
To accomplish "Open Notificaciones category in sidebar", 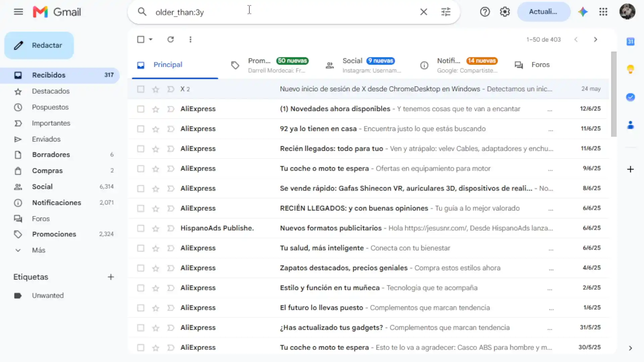I will coord(60,203).
